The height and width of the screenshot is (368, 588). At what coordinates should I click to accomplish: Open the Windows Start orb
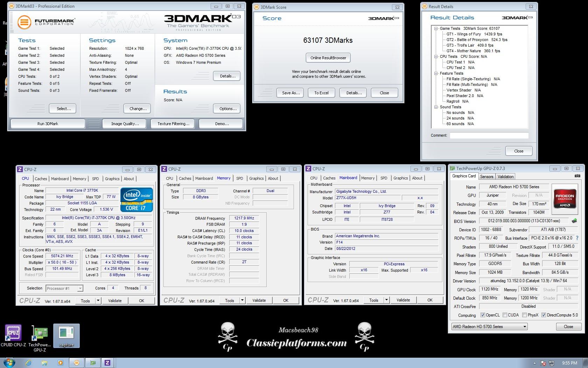click(9, 363)
